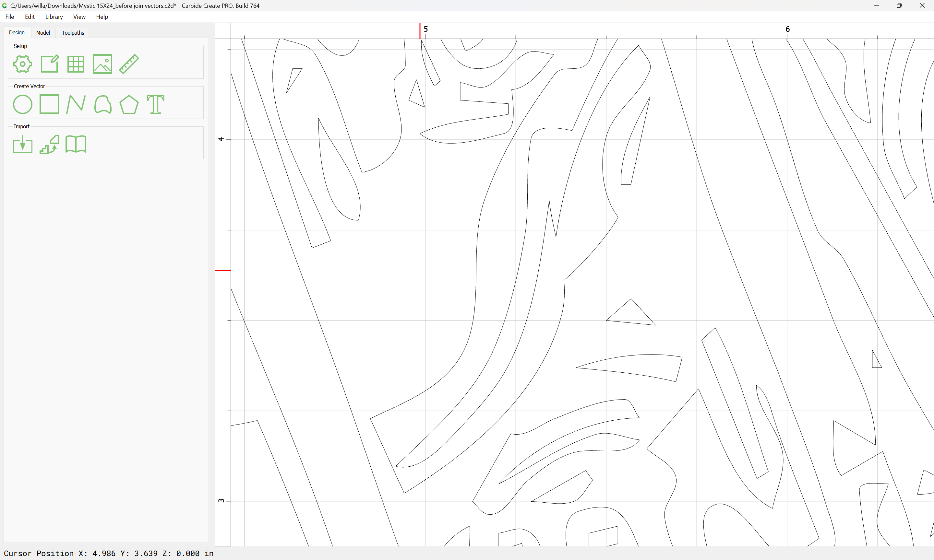Click the horizontal ruler near the 5 mark

coord(425,29)
